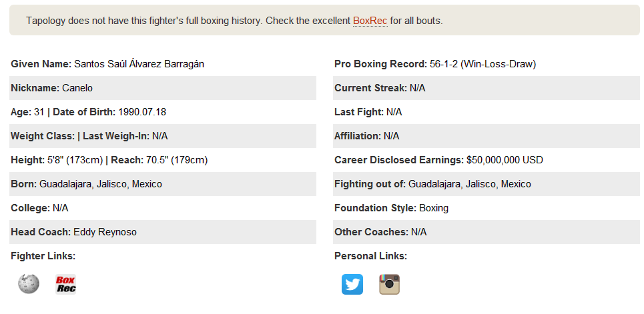Click the Born Guadalajara location text
The image size is (644, 314).
86,184
